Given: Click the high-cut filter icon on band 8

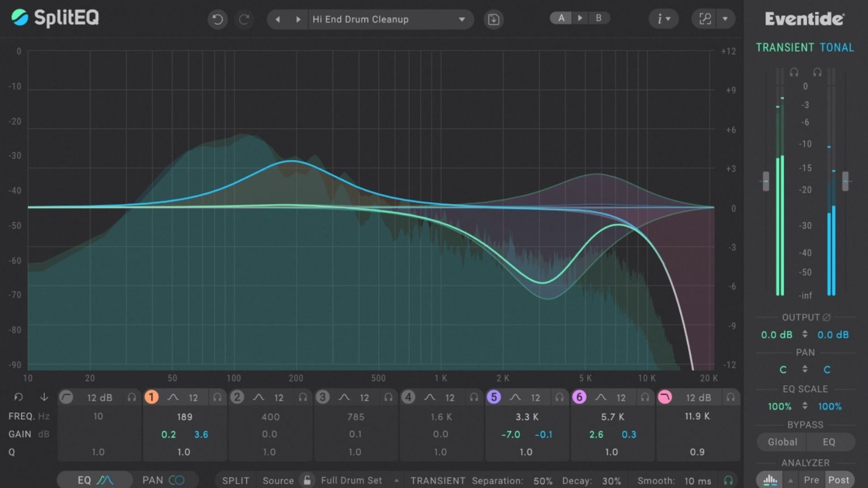Looking at the screenshot, I should coord(664,397).
